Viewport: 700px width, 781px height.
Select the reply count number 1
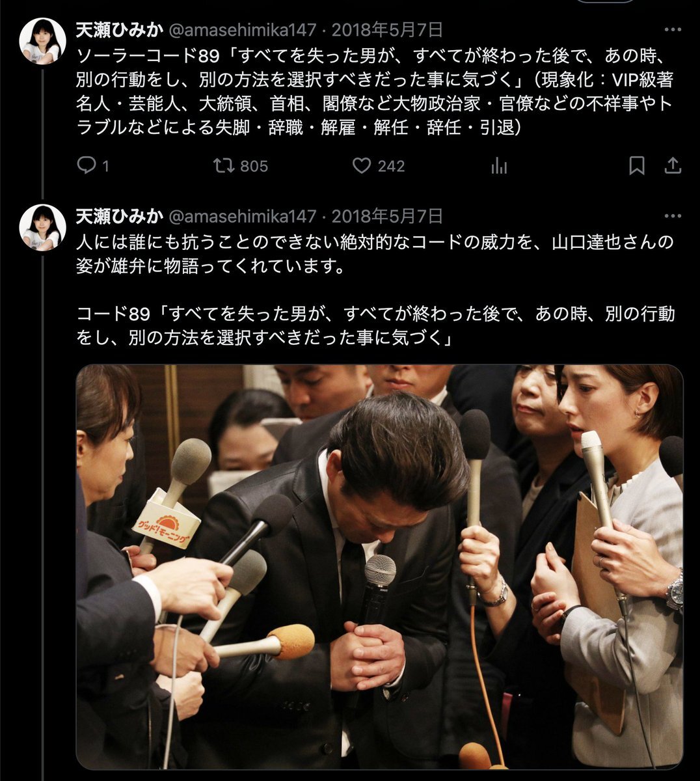coord(105,167)
